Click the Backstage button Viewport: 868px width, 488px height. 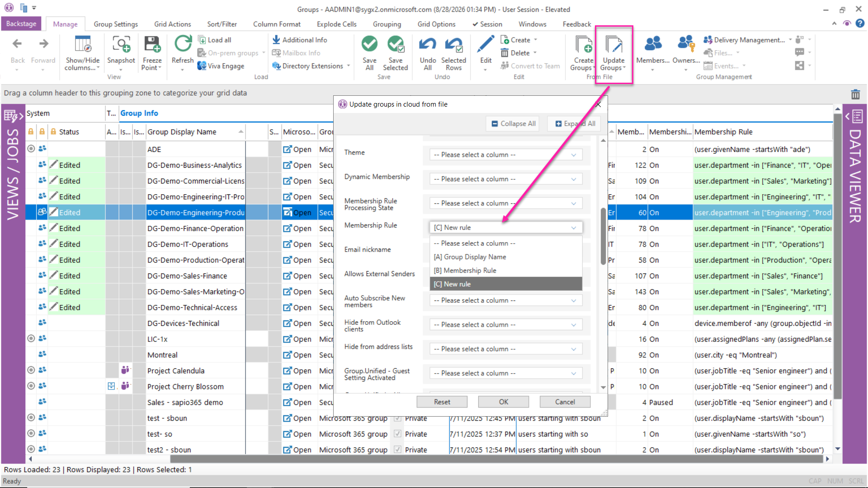coord(21,23)
